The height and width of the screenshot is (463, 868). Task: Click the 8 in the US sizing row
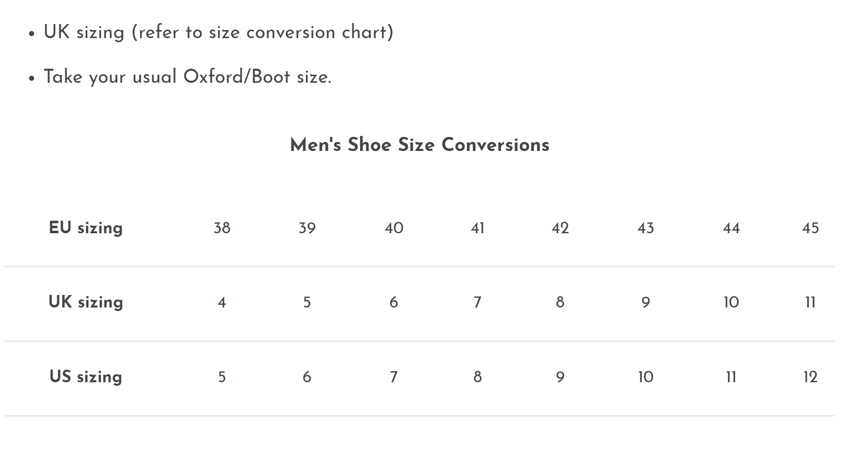pyautogui.click(x=477, y=377)
